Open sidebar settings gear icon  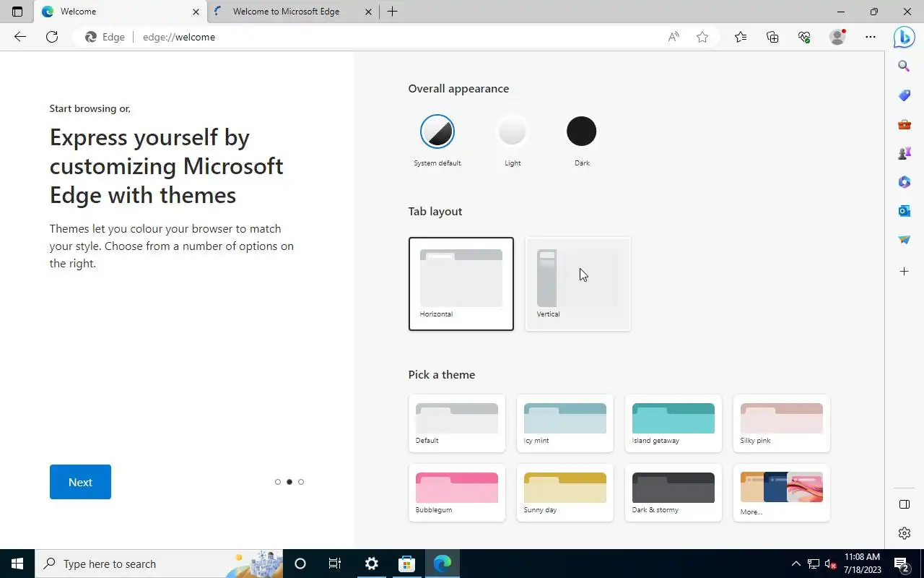coord(904,533)
